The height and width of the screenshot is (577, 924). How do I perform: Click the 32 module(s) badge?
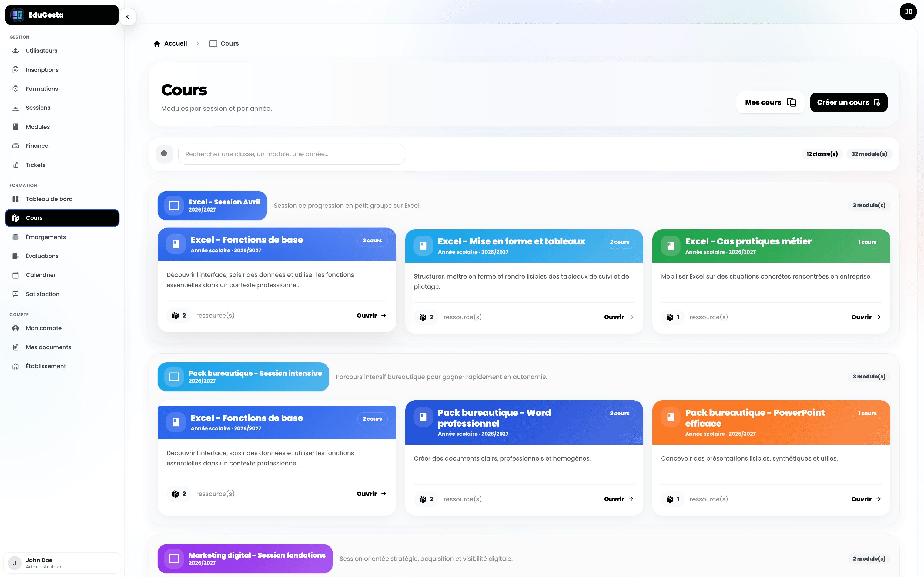tap(869, 154)
